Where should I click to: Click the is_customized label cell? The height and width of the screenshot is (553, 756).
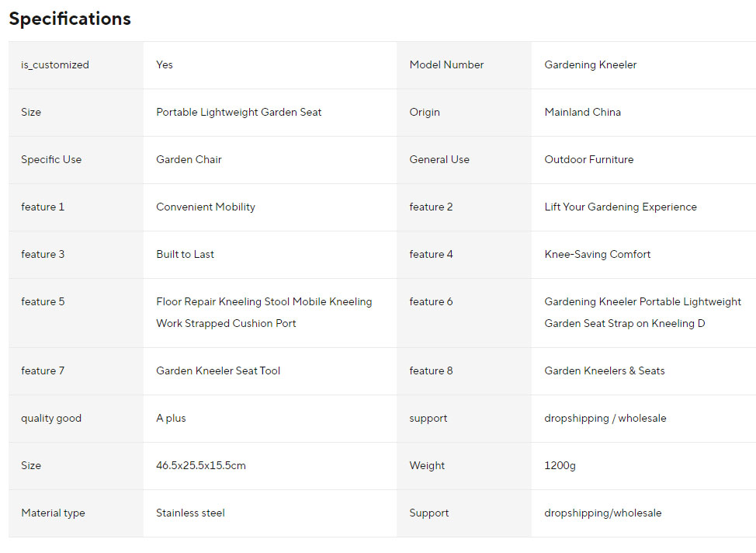tap(76, 65)
